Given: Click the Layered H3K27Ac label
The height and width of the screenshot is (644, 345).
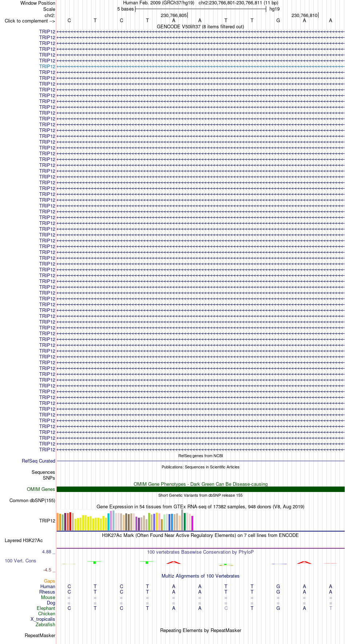Looking at the screenshot, I should point(24,540).
